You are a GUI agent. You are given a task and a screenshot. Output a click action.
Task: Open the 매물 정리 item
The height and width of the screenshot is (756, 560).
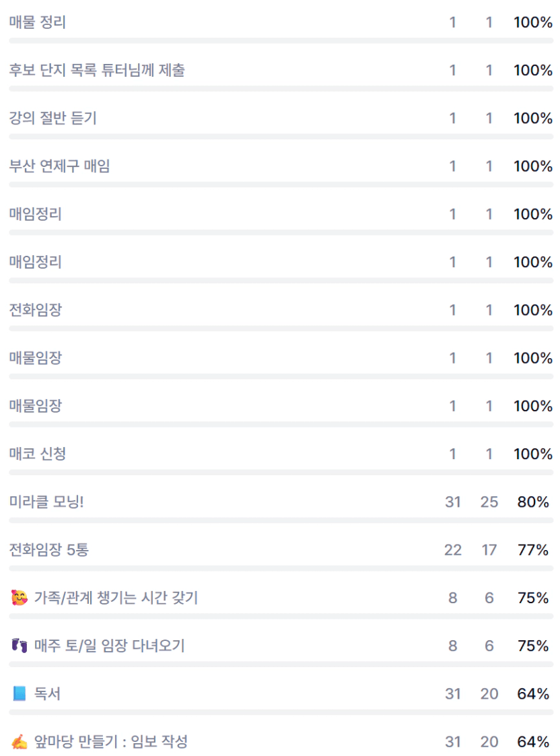38,22
